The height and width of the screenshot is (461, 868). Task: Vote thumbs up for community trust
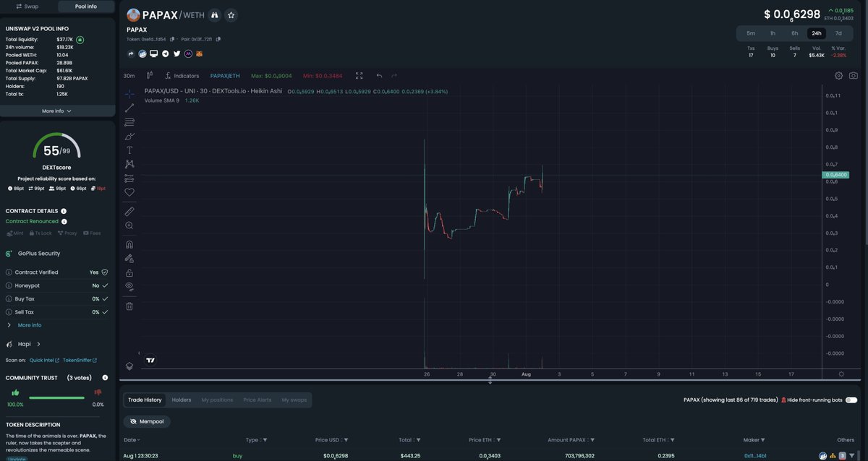[15, 393]
